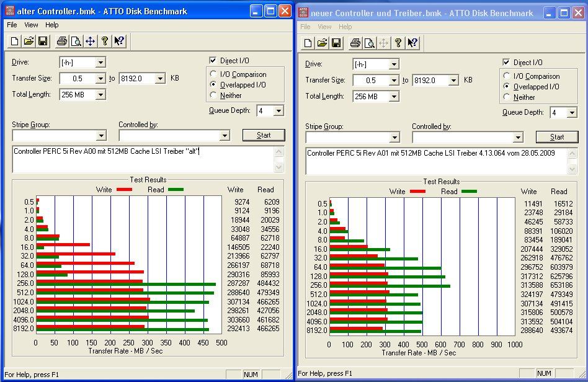588x382 pixels.
Task: Click read value 653186 in neuer Controller results
Action: click(x=561, y=285)
